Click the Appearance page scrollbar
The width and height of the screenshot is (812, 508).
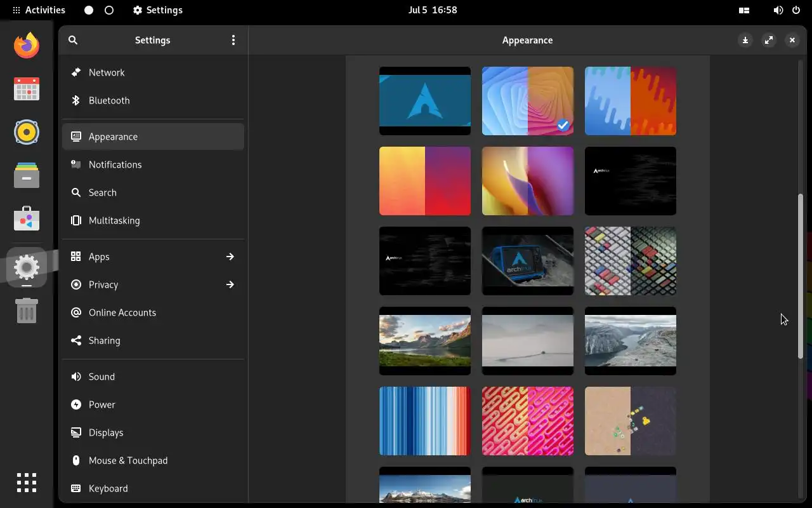(x=801, y=276)
